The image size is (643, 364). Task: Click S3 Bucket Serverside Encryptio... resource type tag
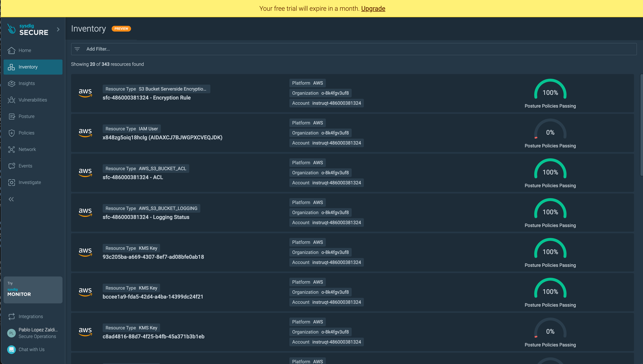point(156,89)
